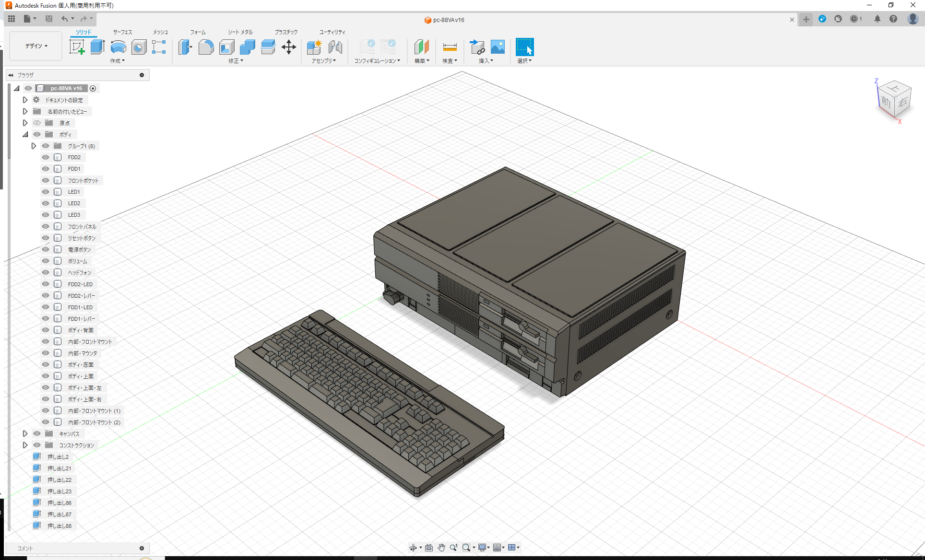Hide the FDD1 body with its eye icon
The height and width of the screenshot is (560, 925).
coord(45,169)
